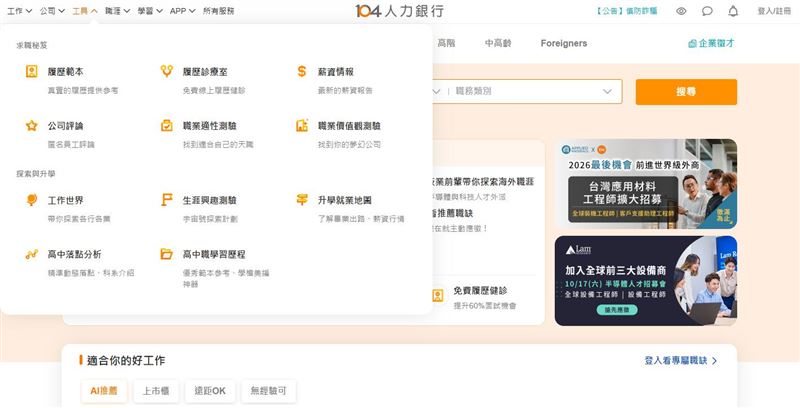The height and width of the screenshot is (408, 800).
Task: Open 所有服務 in the top navigation
Action: tap(218, 11)
